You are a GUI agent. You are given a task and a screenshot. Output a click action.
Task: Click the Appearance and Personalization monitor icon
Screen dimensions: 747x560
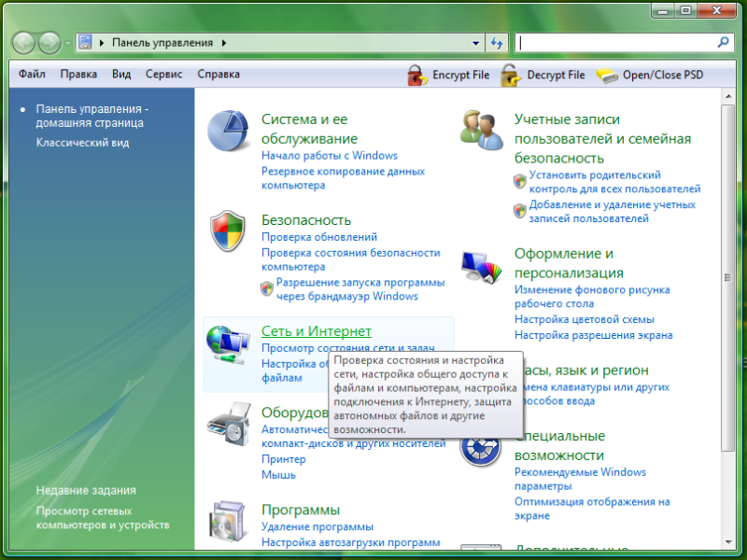point(481,268)
